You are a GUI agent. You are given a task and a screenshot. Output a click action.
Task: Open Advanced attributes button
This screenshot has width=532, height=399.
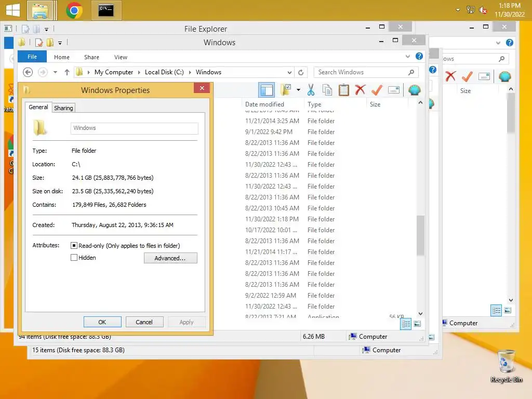click(x=170, y=258)
